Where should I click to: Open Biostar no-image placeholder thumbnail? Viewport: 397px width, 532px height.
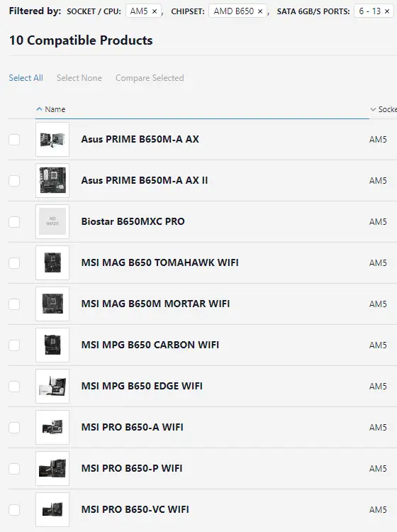[x=52, y=221]
